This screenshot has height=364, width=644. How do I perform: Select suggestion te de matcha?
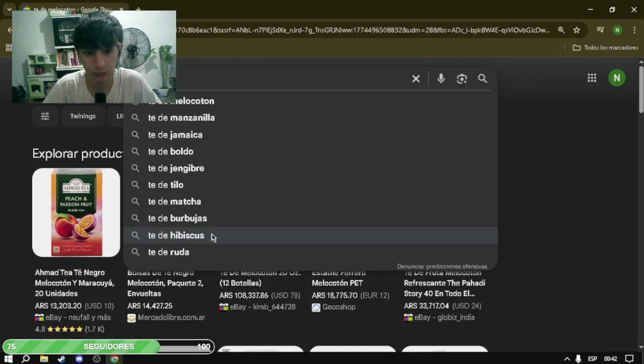coord(311,202)
